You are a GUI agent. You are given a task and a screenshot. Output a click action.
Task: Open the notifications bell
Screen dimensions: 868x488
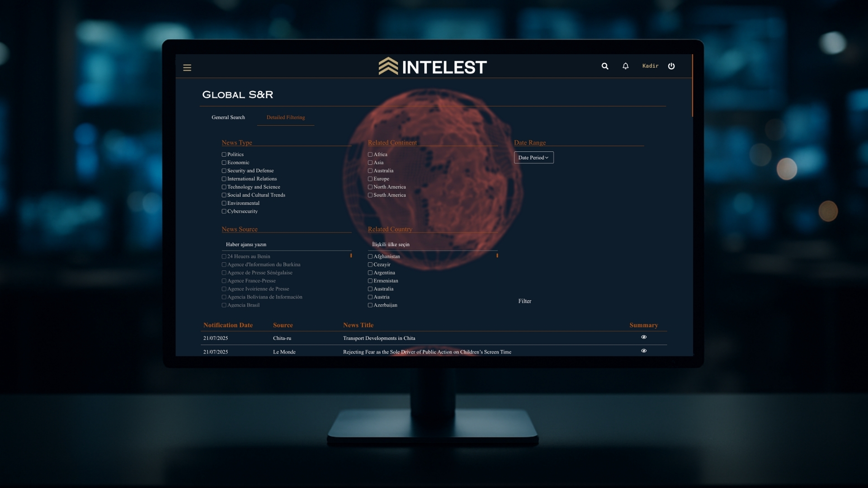[626, 66]
